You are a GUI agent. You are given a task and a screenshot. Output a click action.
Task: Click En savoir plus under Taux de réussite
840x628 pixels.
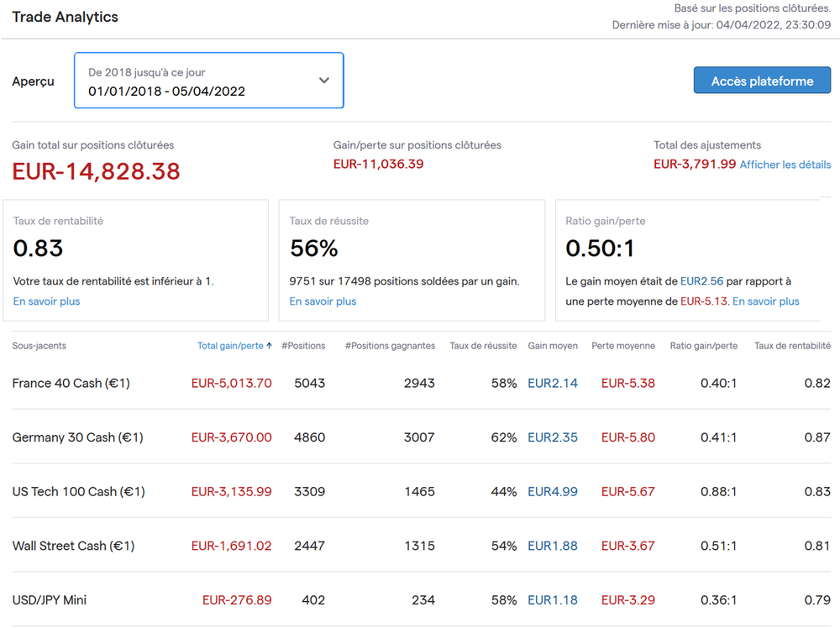(x=323, y=301)
